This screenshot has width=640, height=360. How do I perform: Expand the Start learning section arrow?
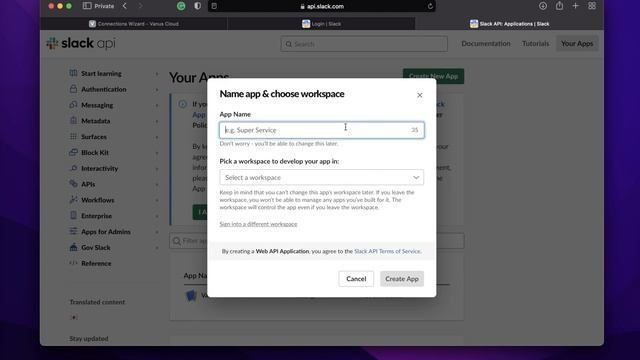click(x=157, y=74)
